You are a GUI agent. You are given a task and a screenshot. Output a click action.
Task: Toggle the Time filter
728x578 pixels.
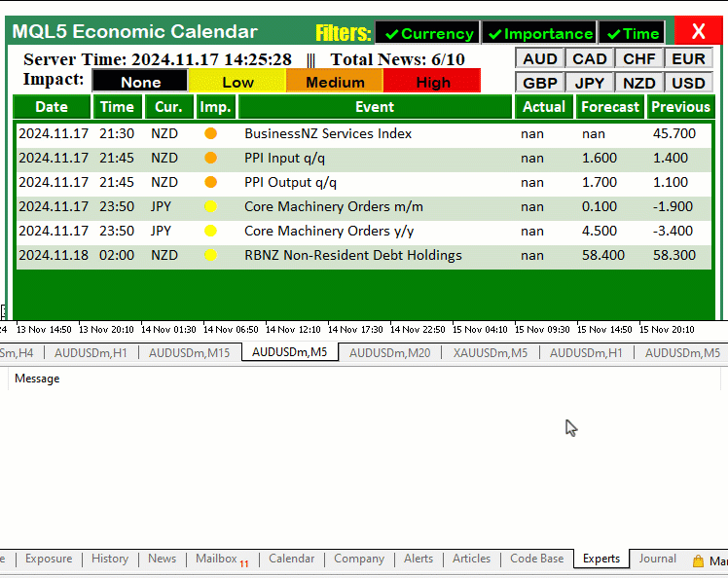[632, 33]
